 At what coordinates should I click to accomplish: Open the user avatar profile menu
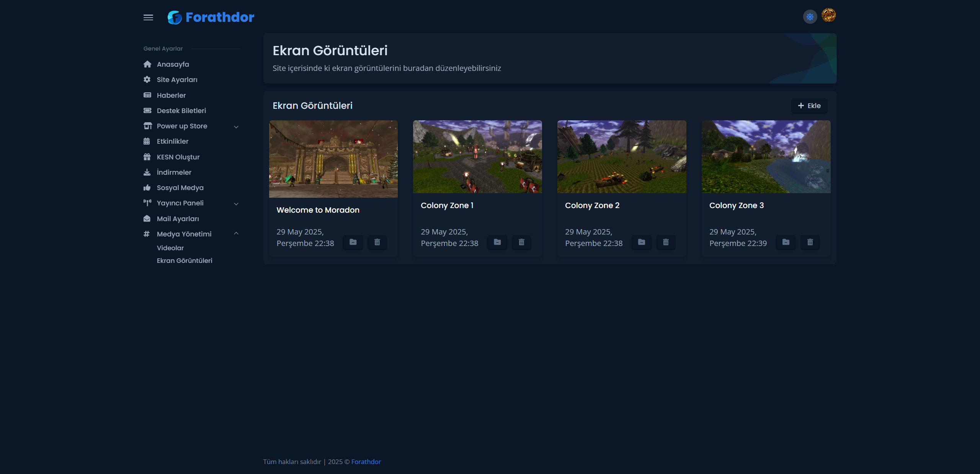tap(828, 15)
